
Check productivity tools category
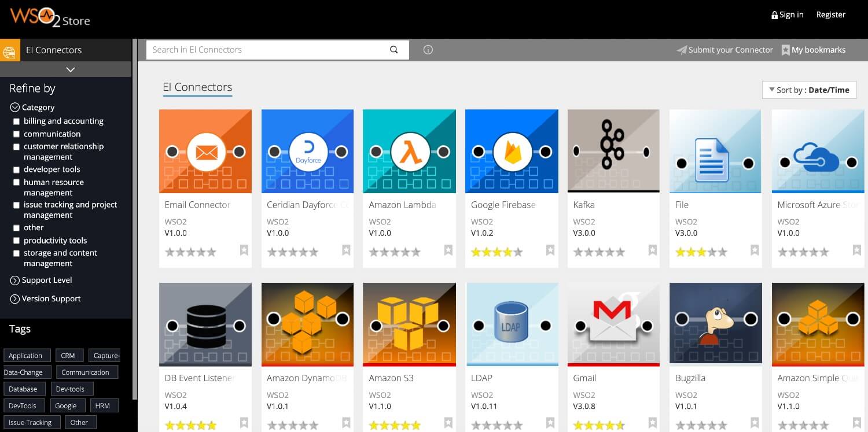pos(16,241)
